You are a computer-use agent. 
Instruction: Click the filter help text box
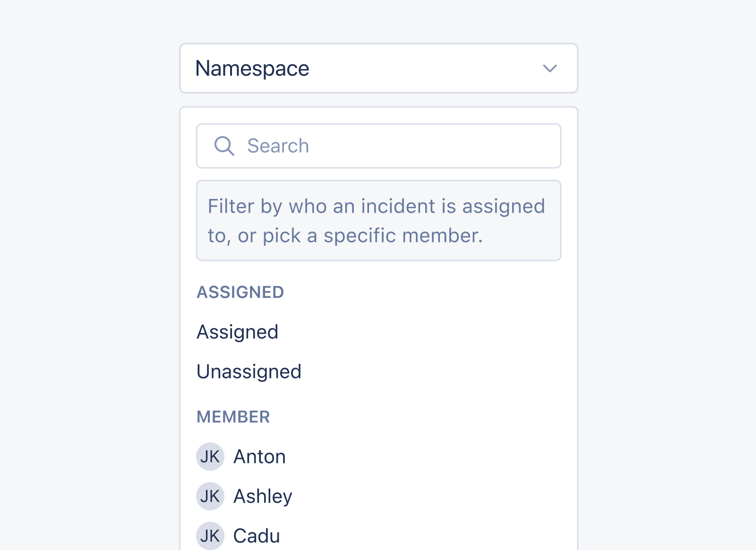pyautogui.click(x=378, y=220)
